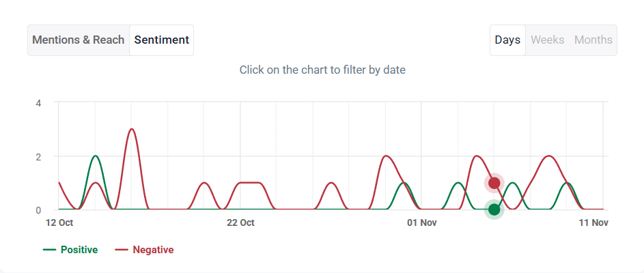Click the 12 Oct date label
The width and height of the screenshot is (644, 273).
coord(59,222)
